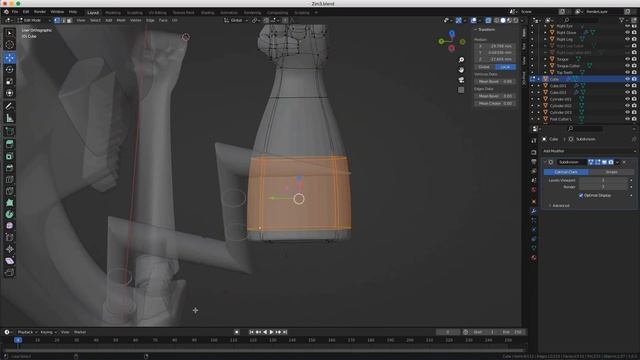Jump to the timeline end frame button

point(285,332)
